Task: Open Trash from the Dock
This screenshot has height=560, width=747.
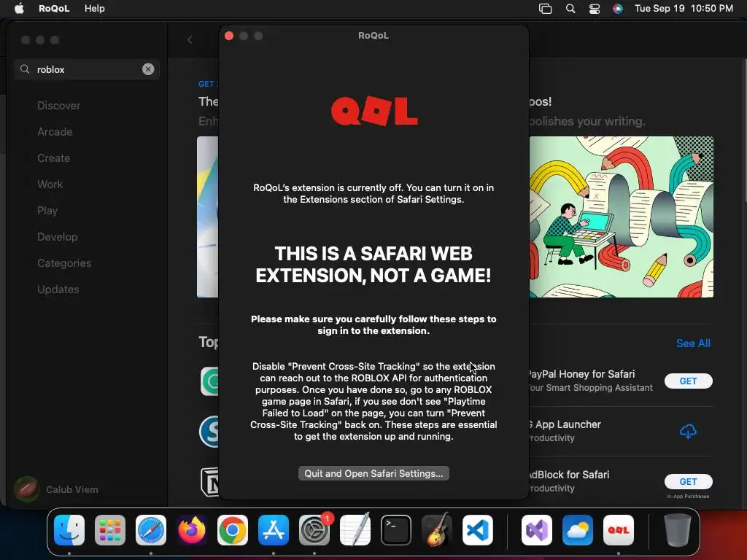Action: click(678, 530)
